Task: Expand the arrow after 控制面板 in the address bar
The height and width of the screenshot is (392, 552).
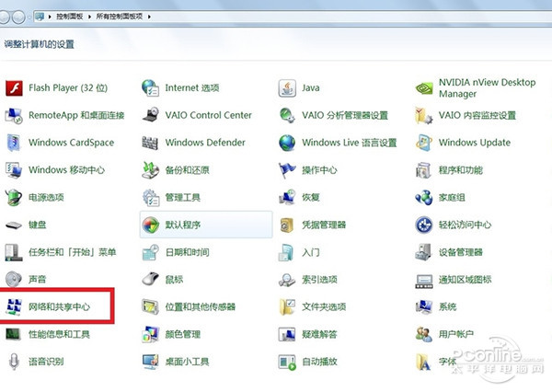Action: click(x=89, y=17)
